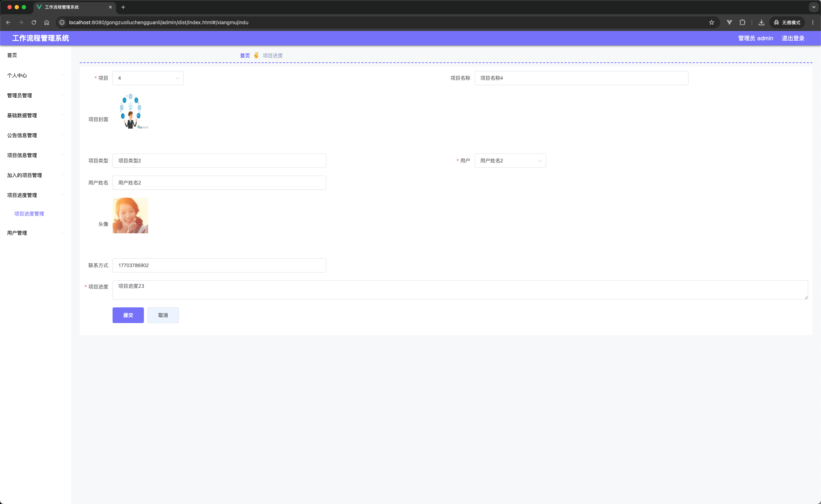The width and height of the screenshot is (821, 504).
Task: Click the 项目名称 input field
Action: pos(581,78)
